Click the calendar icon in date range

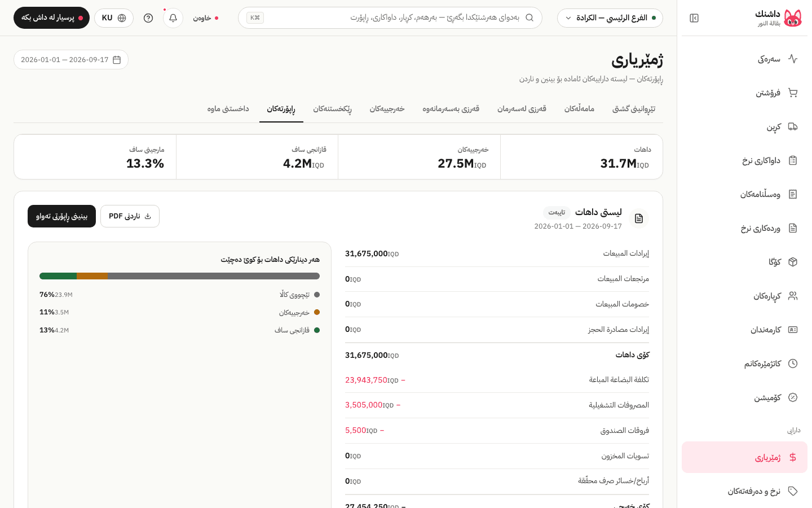[117, 60]
